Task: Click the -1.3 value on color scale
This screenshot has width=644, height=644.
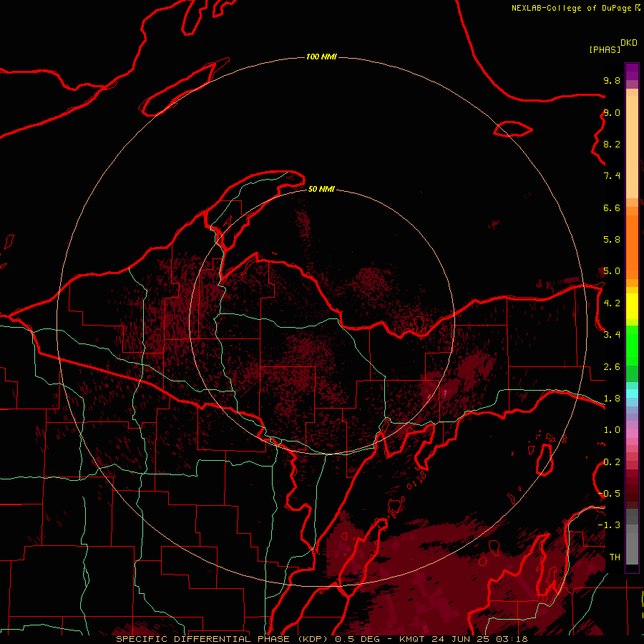Action: pos(609,525)
